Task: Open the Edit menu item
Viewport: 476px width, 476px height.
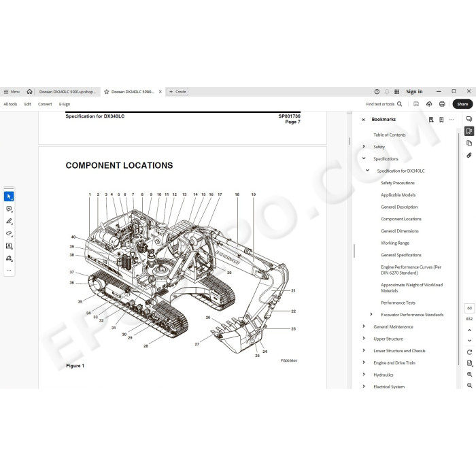Action: pos(28,104)
